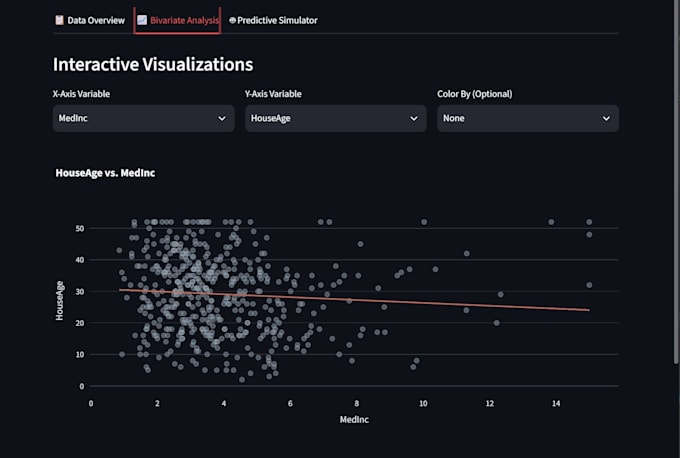Click the Interactive Visualizations heading
Screen dimensions: 680x458
click(153, 65)
